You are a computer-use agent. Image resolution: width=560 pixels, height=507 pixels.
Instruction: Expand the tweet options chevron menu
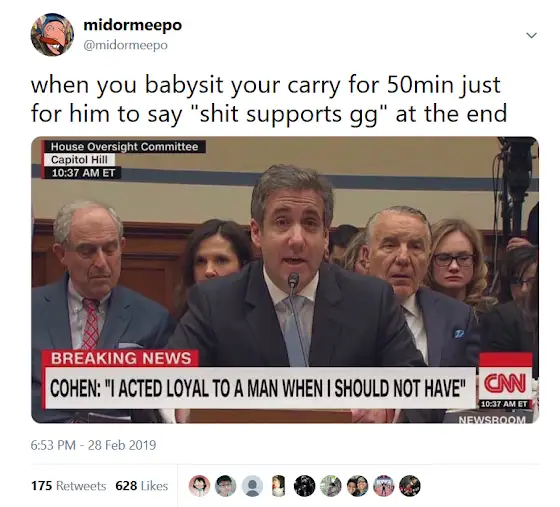[x=531, y=35]
